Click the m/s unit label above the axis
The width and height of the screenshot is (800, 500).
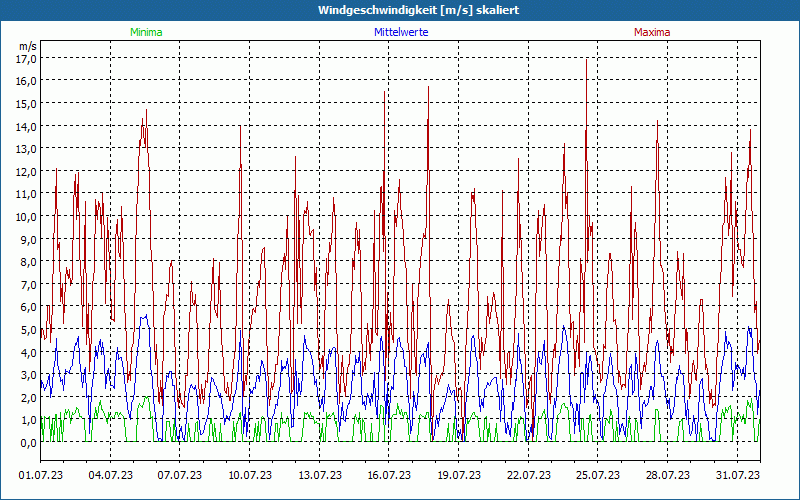point(27,46)
